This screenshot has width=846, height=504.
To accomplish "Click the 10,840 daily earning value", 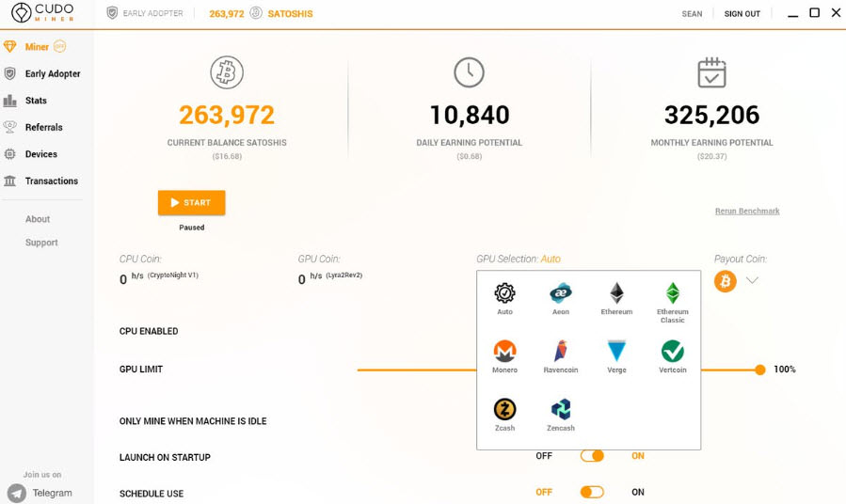I will [470, 115].
